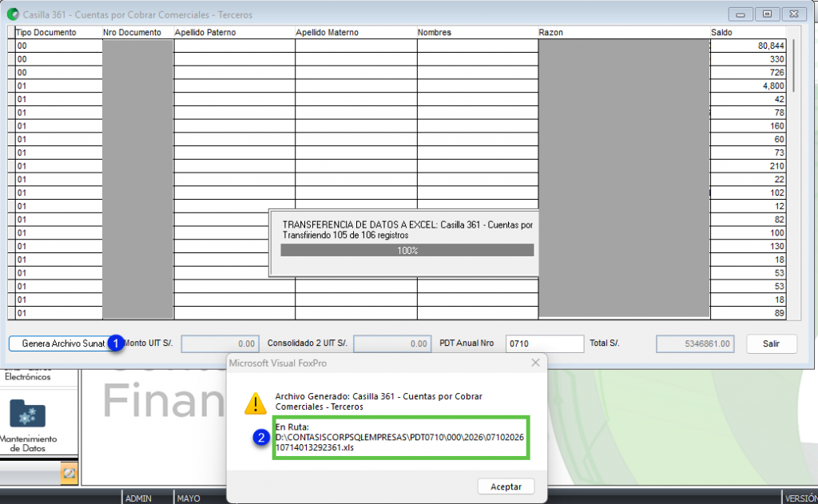Maximize the Casilla 361 window
The height and width of the screenshot is (504, 818).
[767, 14]
